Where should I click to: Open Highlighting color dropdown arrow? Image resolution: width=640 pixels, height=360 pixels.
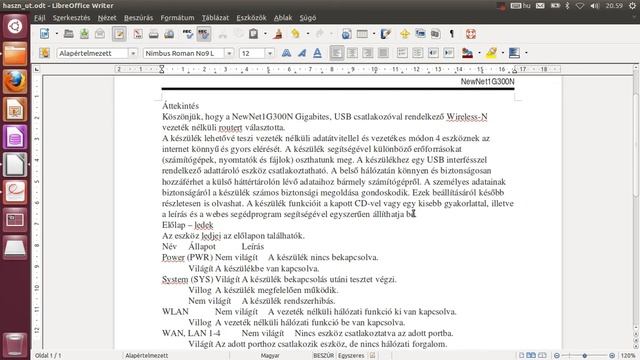503,53
